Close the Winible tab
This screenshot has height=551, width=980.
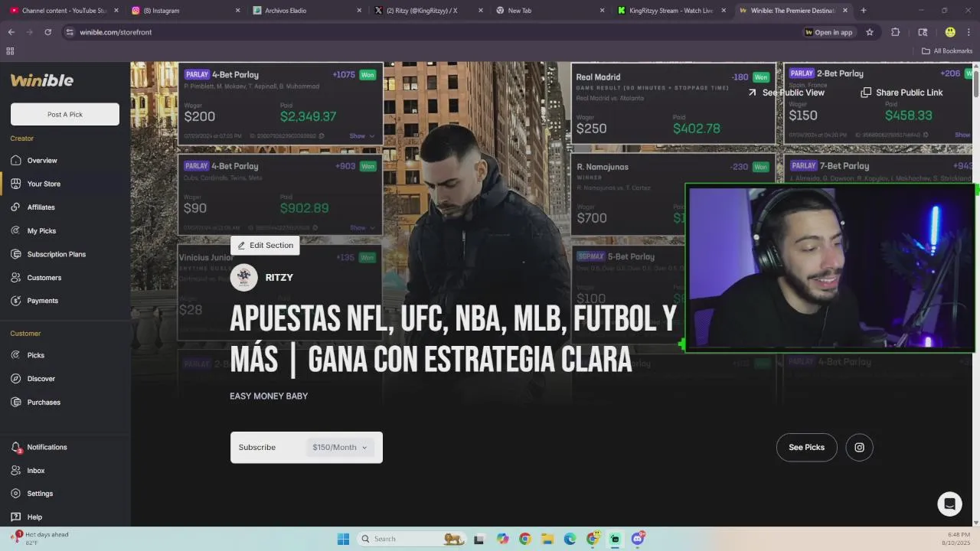point(845,11)
